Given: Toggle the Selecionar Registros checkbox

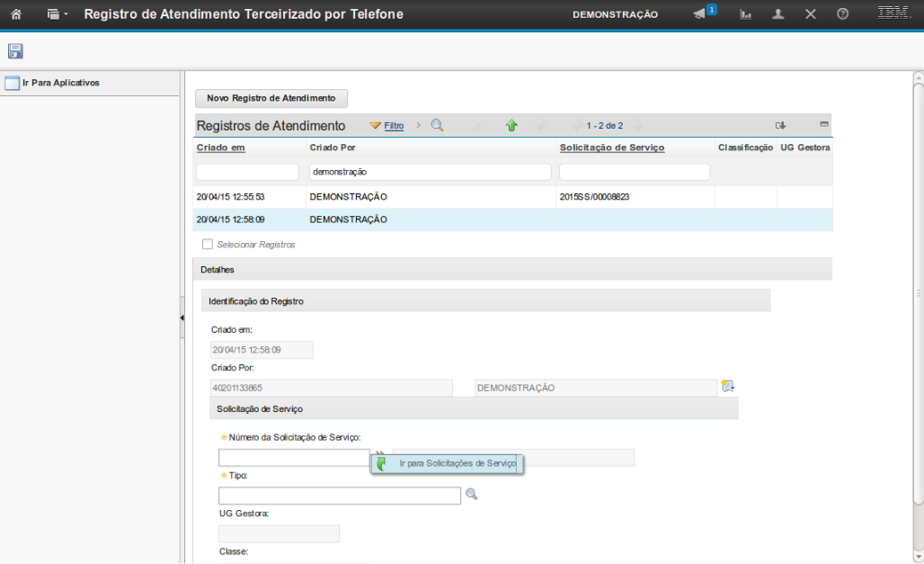Looking at the screenshot, I should (x=208, y=244).
